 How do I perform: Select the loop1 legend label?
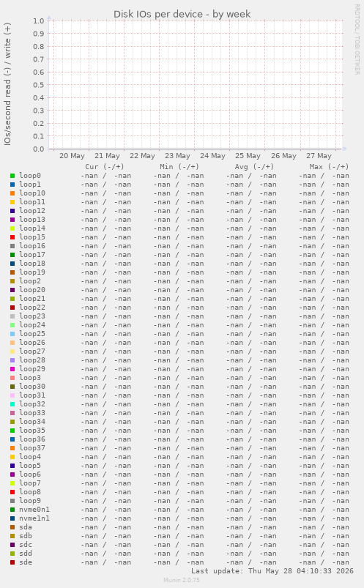[30, 184]
